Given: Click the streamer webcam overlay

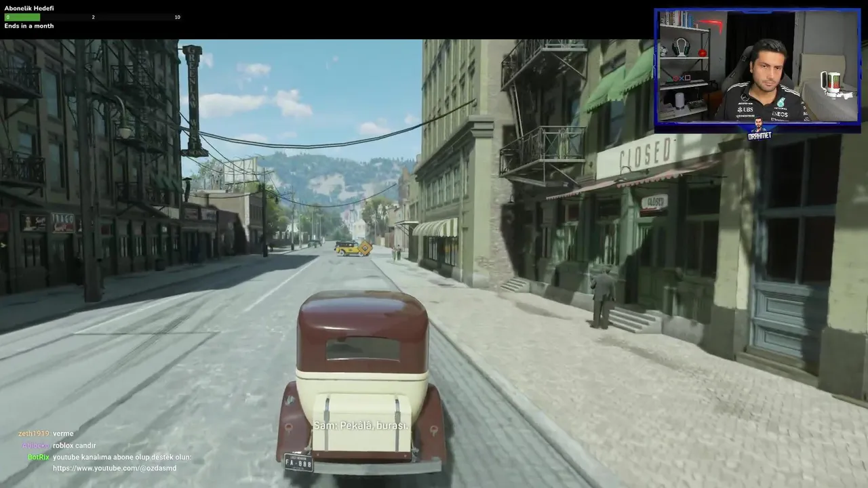Looking at the screenshot, I should coord(757,66).
